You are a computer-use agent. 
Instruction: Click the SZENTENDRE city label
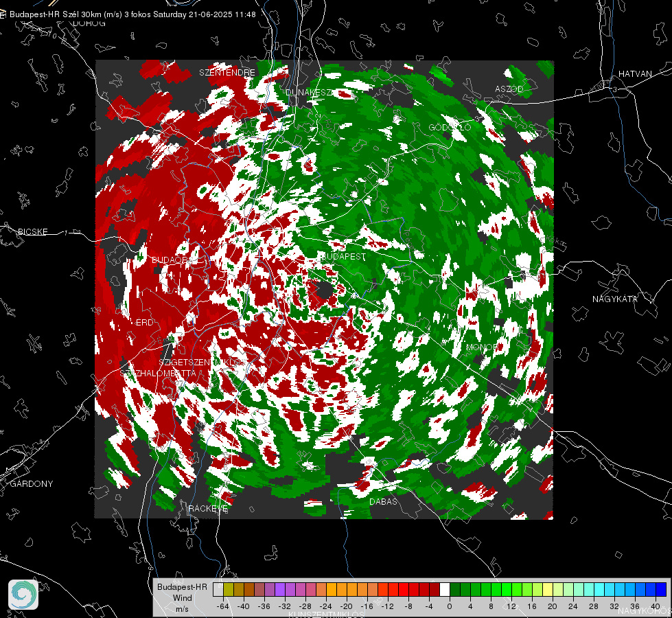(227, 73)
